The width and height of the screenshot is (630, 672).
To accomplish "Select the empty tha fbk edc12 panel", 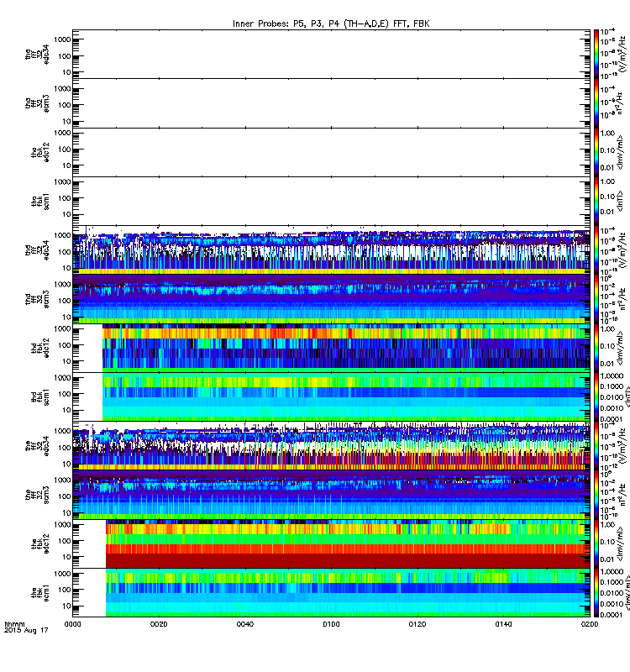I will 331,152.
